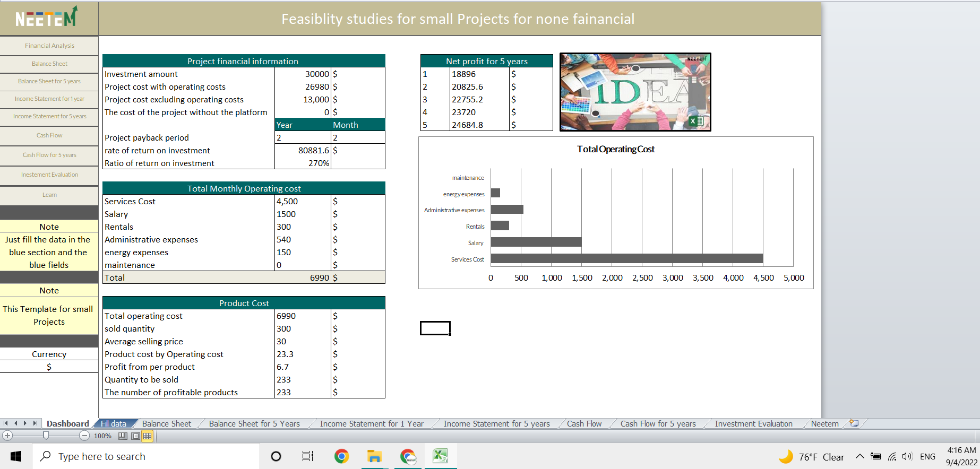Open the Balance Sheet for 5 Years tab
This screenshot has height=469, width=980.
[x=254, y=423]
